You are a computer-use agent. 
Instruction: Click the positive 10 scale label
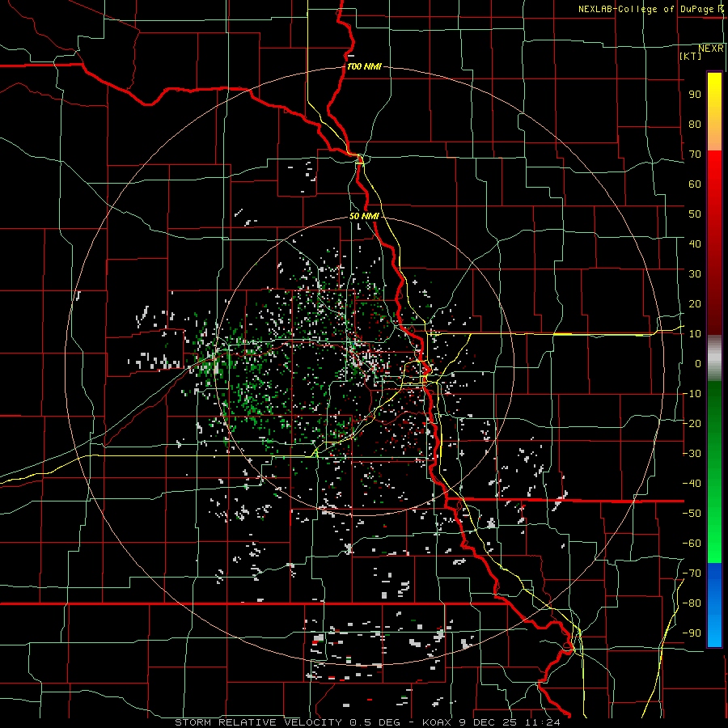coord(695,334)
